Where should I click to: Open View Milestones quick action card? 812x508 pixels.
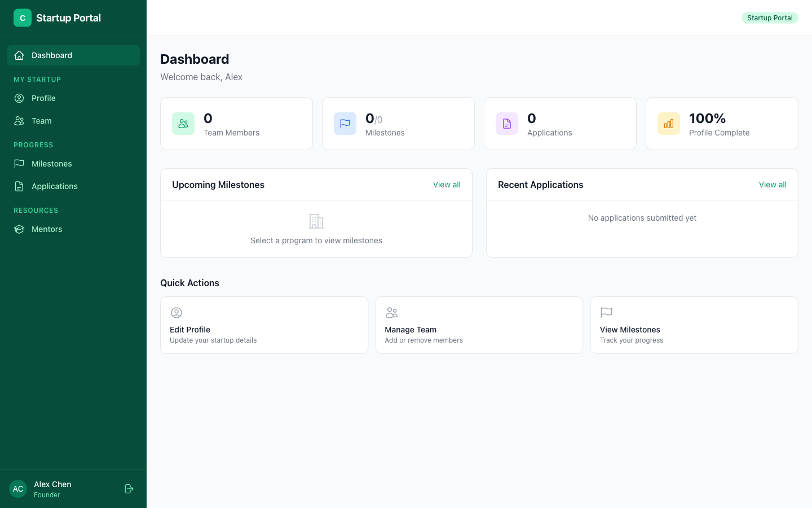click(x=694, y=325)
